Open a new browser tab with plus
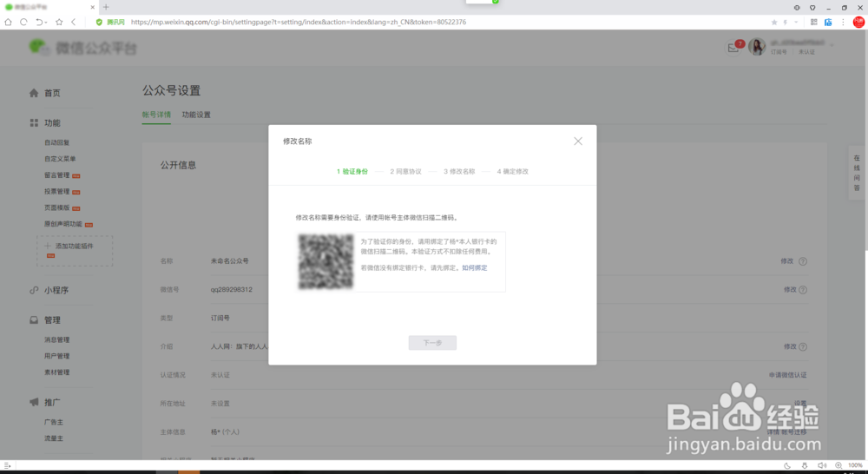Image resolution: width=868 pixels, height=474 pixels. (x=106, y=7)
